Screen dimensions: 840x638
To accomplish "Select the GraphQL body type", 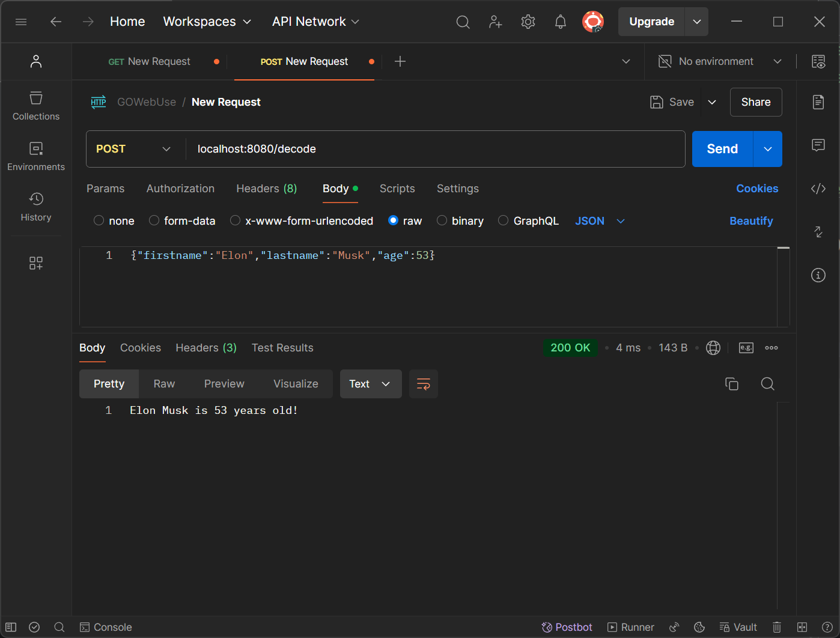I will [504, 221].
